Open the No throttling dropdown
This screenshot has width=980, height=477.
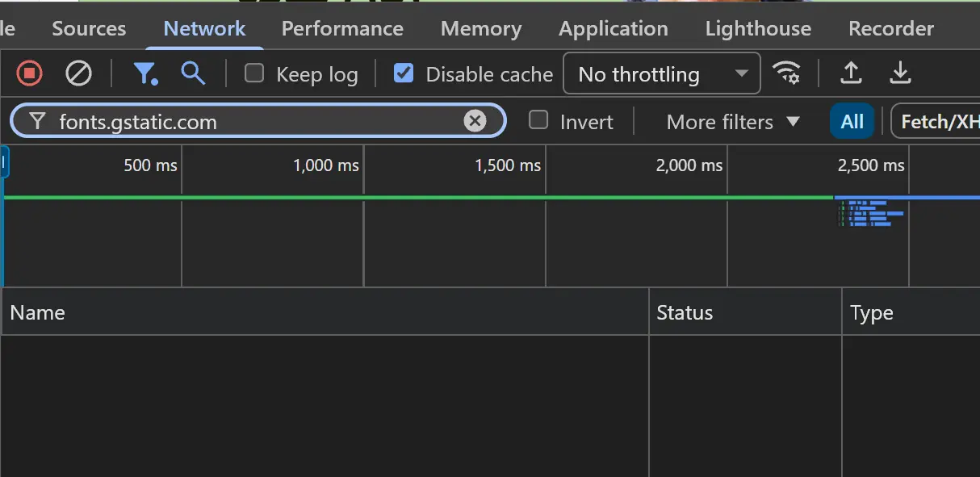click(662, 74)
